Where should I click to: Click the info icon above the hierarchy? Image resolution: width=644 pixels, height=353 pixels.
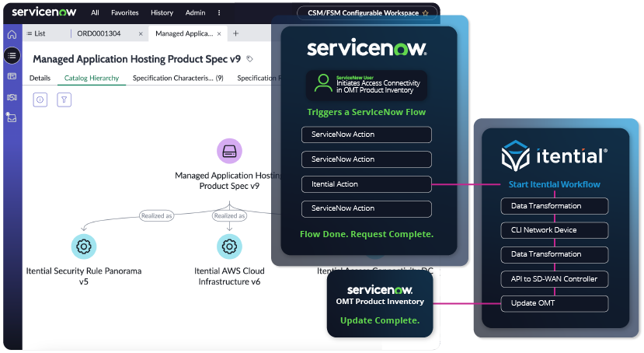40,100
